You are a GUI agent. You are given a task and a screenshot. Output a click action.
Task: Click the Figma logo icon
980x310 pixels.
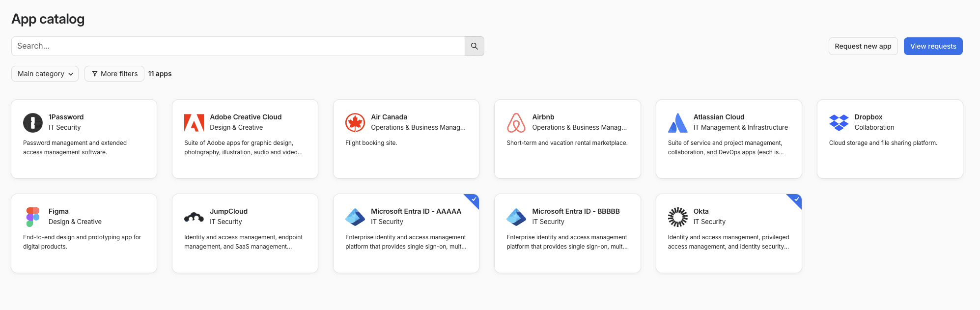(33, 217)
